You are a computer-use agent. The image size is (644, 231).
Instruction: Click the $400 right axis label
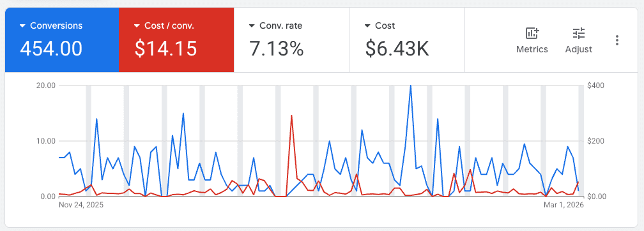595,86
